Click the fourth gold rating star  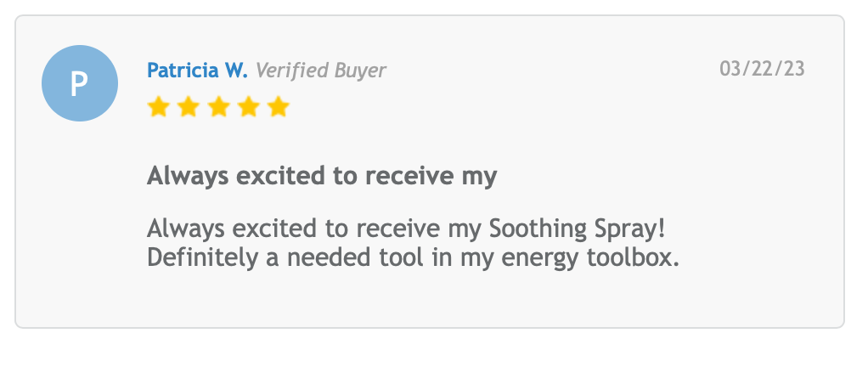pyautogui.click(x=248, y=108)
